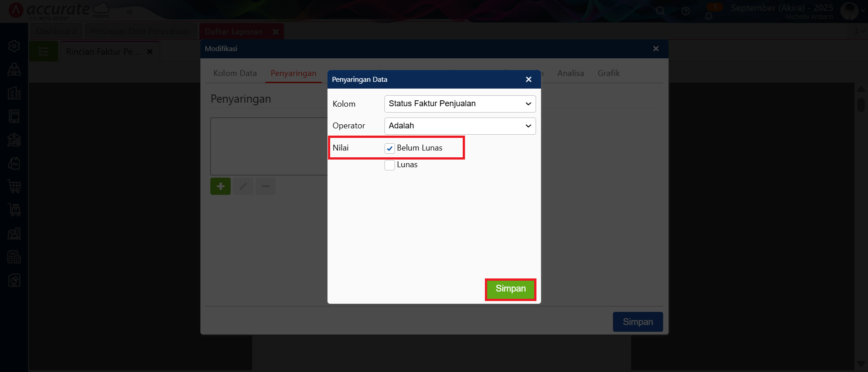Check the Lunas checkbox

389,165
